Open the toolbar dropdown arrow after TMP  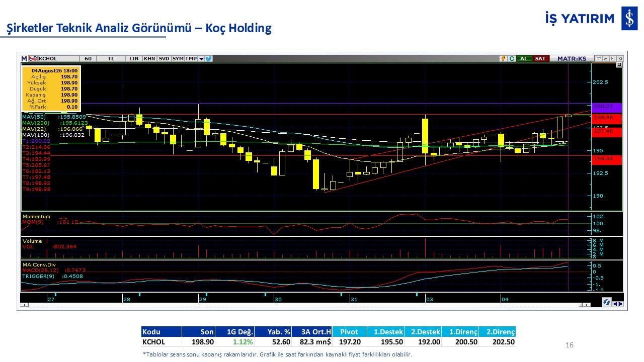click(x=201, y=58)
